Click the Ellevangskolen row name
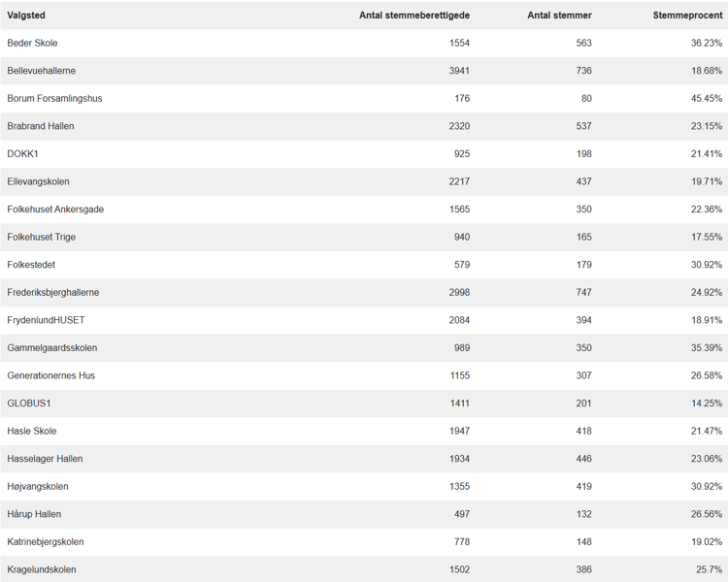Viewport: 728px width, 582px height. pos(38,181)
